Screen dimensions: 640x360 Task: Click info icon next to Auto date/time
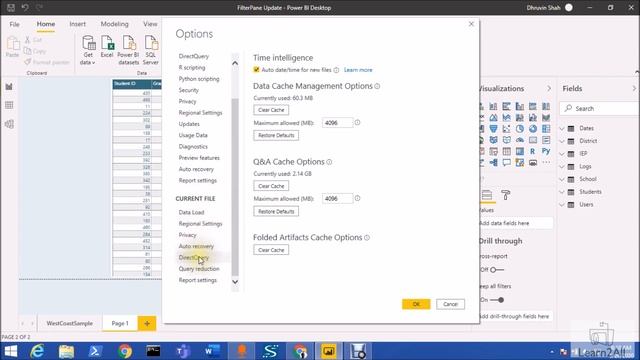click(336, 70)
